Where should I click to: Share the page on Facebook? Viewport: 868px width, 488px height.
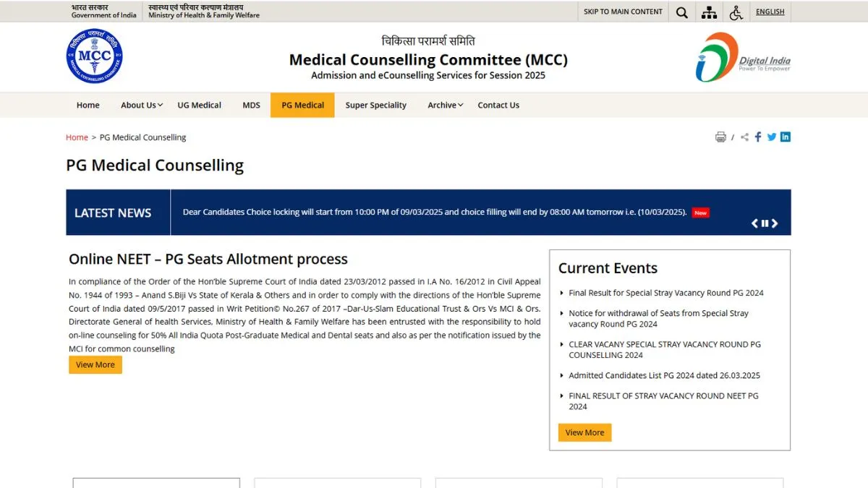tap(757, 137)
